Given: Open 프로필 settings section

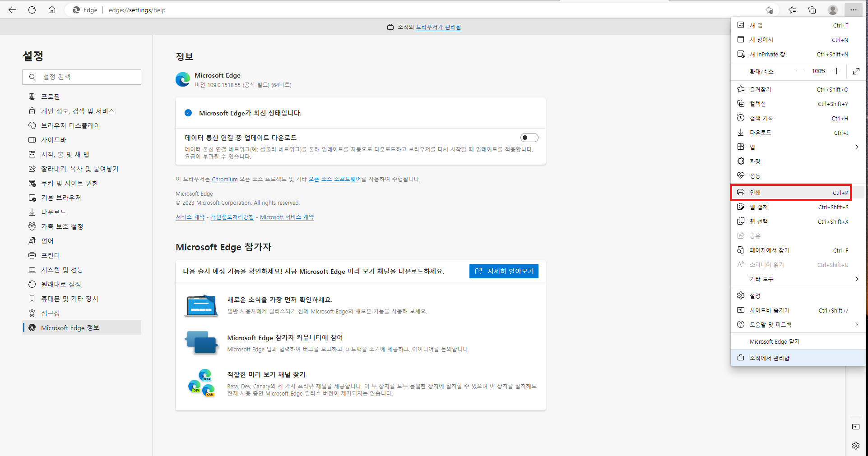Looking at the screenshot, I should tap(82, 97).
